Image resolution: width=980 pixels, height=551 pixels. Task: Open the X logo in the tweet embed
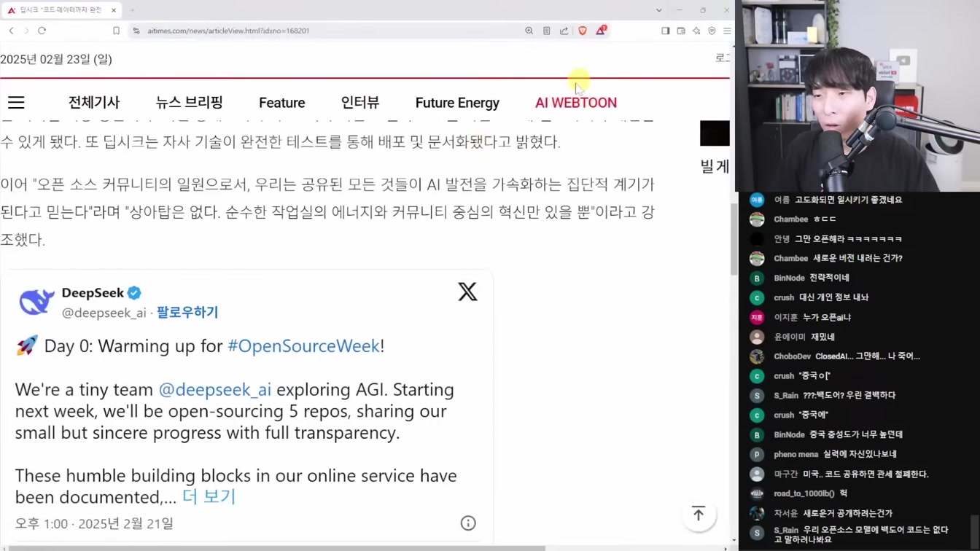467,292
